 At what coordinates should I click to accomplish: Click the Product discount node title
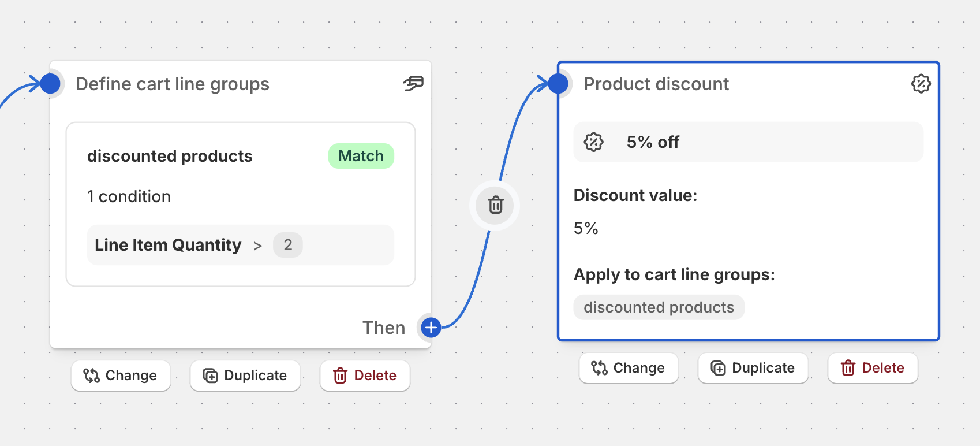[656, 84]
